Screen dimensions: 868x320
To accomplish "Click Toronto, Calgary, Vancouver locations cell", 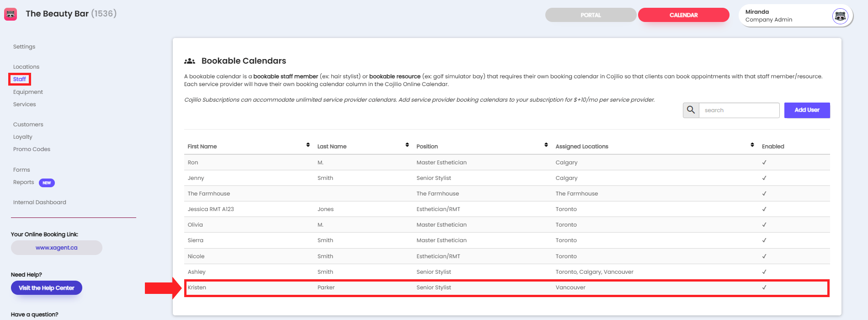I will 595,272.
